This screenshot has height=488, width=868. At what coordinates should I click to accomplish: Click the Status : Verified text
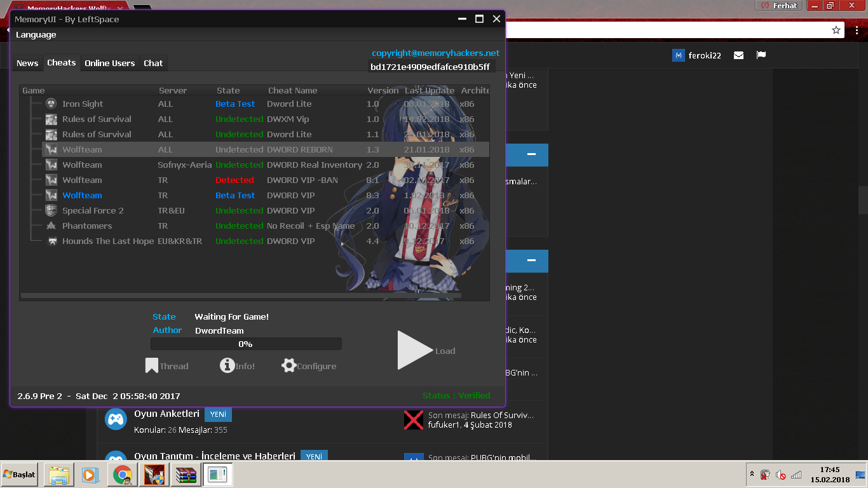(x=456, y=395)
